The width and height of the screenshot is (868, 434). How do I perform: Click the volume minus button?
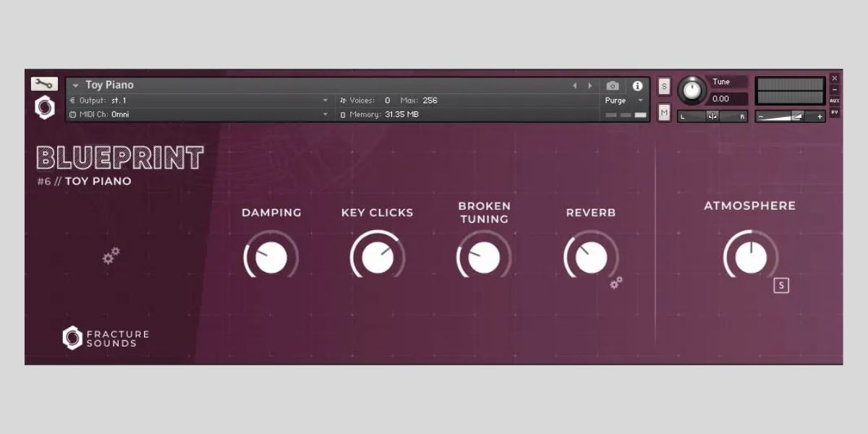761,116
